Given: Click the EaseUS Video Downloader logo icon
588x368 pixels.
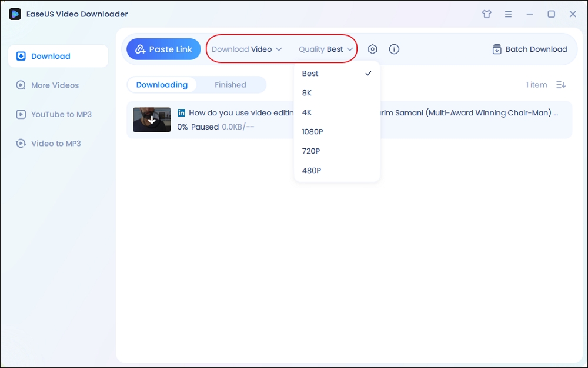Looking at the screenshot, I should pyautogui.click(x=15, y=14).
